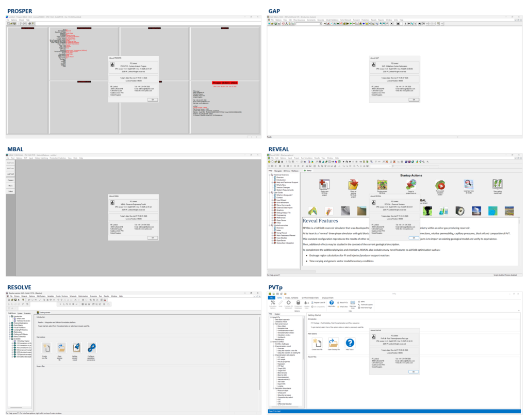Expand 'Optimisation' node in RESOLVE tree
This screenshot has width=528, height=420.
(9, 332)
